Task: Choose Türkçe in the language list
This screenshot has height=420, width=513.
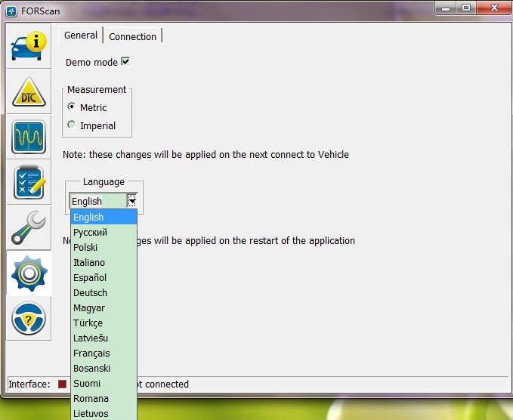Action: (104, 323)
